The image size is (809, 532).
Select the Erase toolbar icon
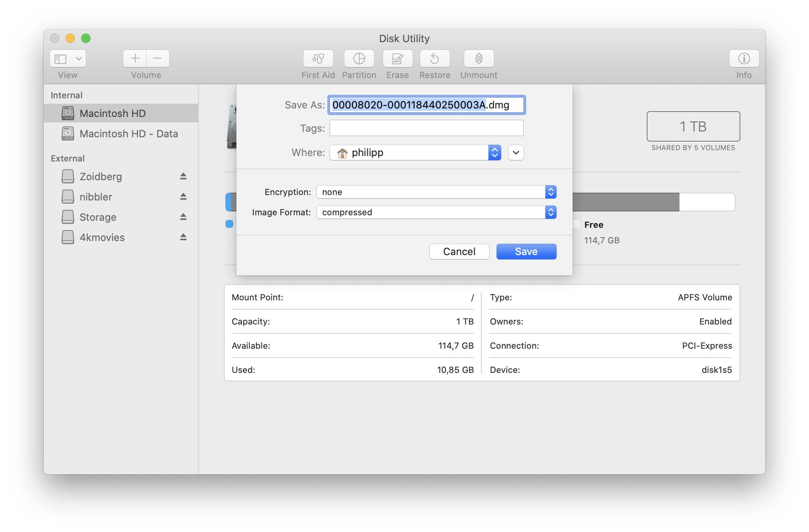[x=397, y=59]
